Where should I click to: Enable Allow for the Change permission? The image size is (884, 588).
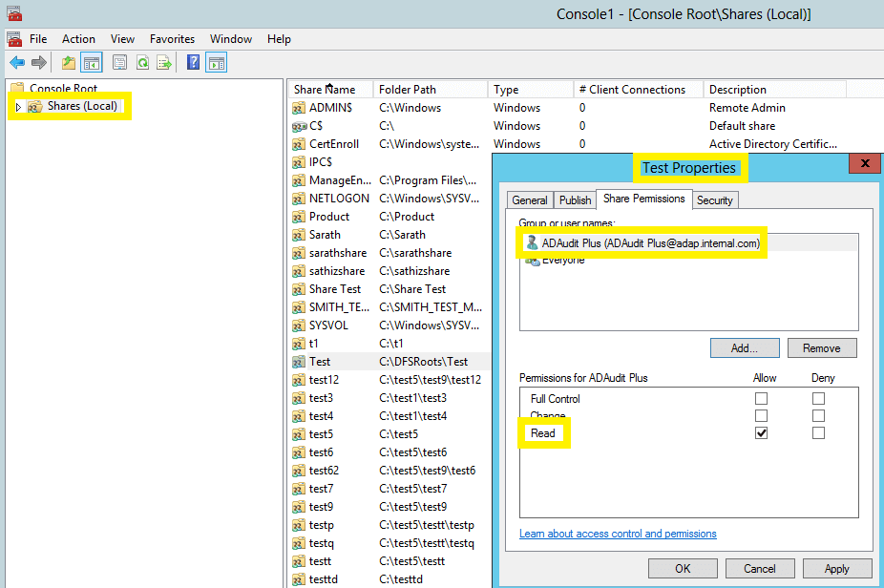[762, 414]
